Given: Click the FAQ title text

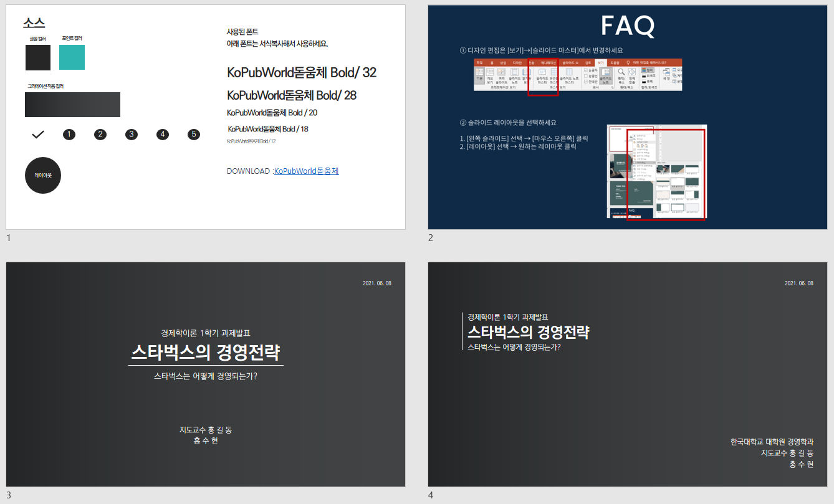Looking at the screenshot, I should pos(628,26).
